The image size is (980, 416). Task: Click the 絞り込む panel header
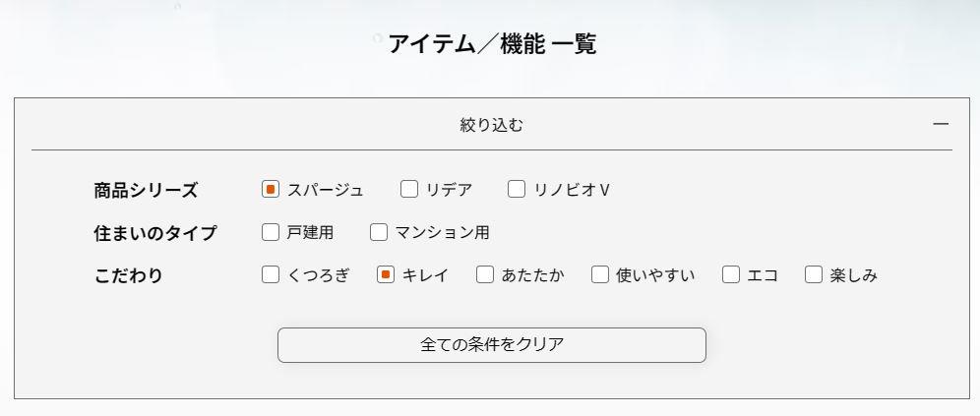(x=492, y=125)
